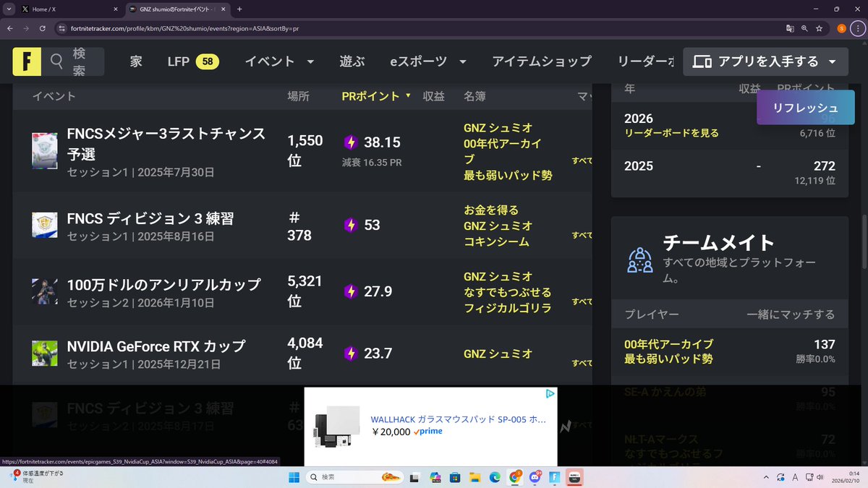
Task: Open the アイテムショップ navigation item
Action: click(542, 62)
